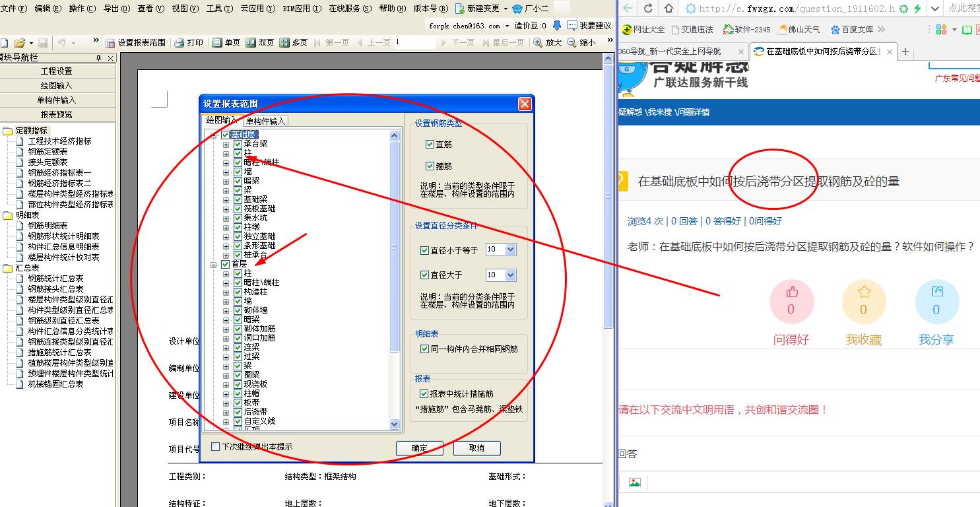Open the 报表预览 navigation section
980x507 pixels.
[x=57, y=115]
